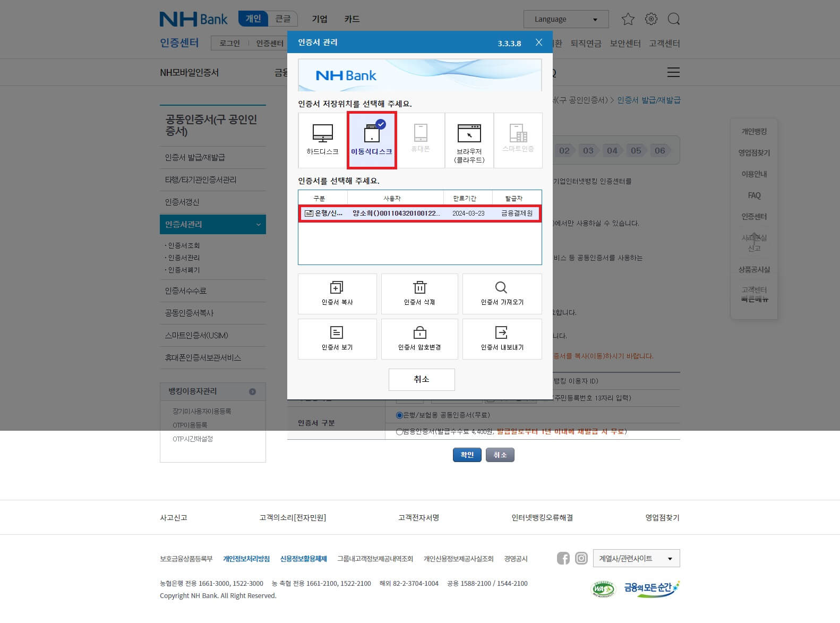Open the 카드 top menu
Screen dimensions: 840x623
tap(352, 19)
